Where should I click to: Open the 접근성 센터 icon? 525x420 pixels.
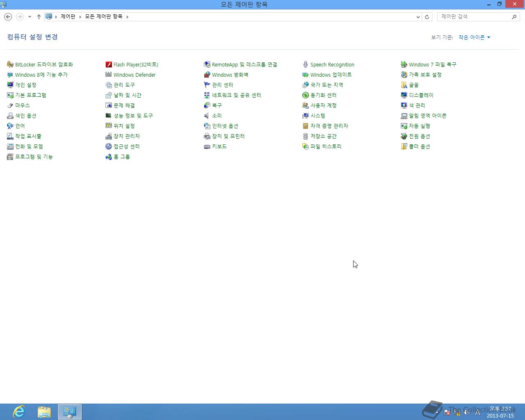109,146
